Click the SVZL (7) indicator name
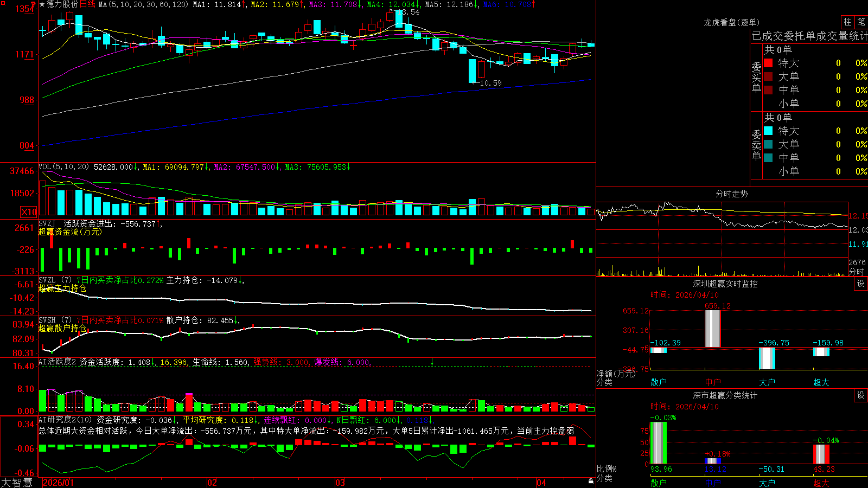 point(55,280)
